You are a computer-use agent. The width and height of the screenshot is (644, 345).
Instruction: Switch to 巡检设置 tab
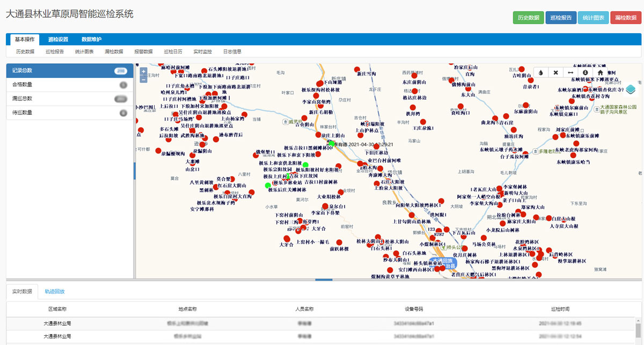pos(58,39)
